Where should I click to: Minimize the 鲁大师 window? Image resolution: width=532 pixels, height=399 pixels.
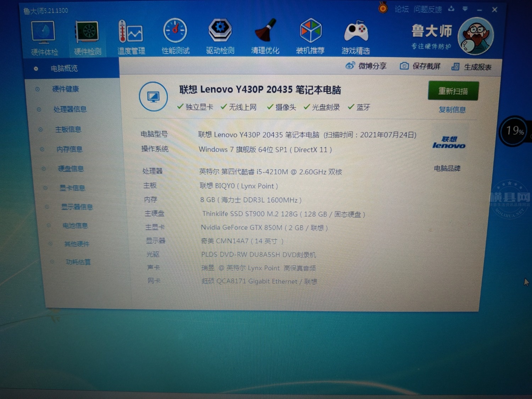click(x=480, y=10)
